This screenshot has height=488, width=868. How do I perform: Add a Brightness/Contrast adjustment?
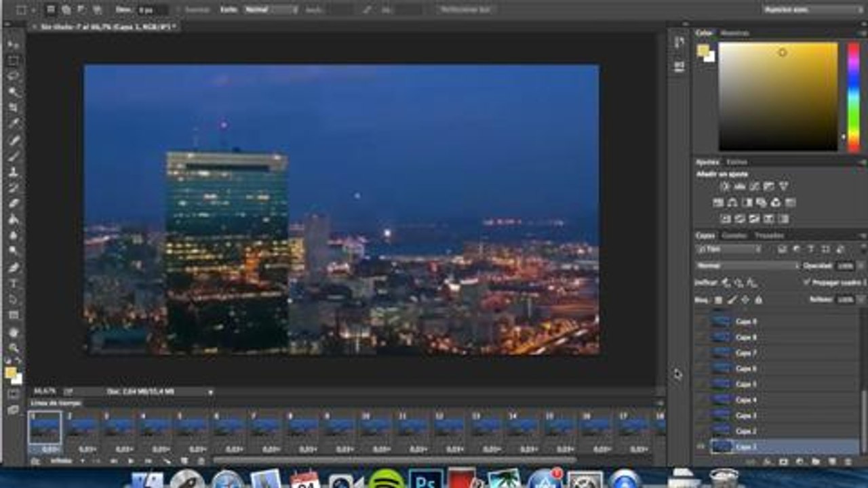724,186
